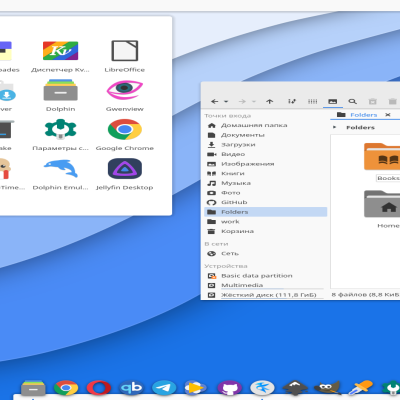The width and height of the screenshot is (400, 400).
Task: Open Multimedia device
Action: [x=265, y=285]
